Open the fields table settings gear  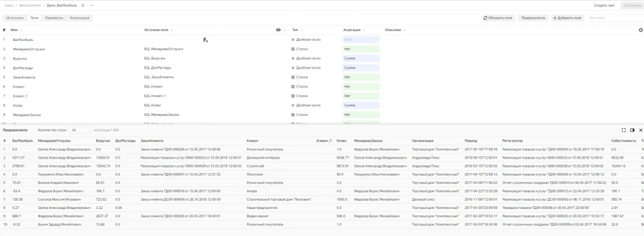tap(640, 30)
